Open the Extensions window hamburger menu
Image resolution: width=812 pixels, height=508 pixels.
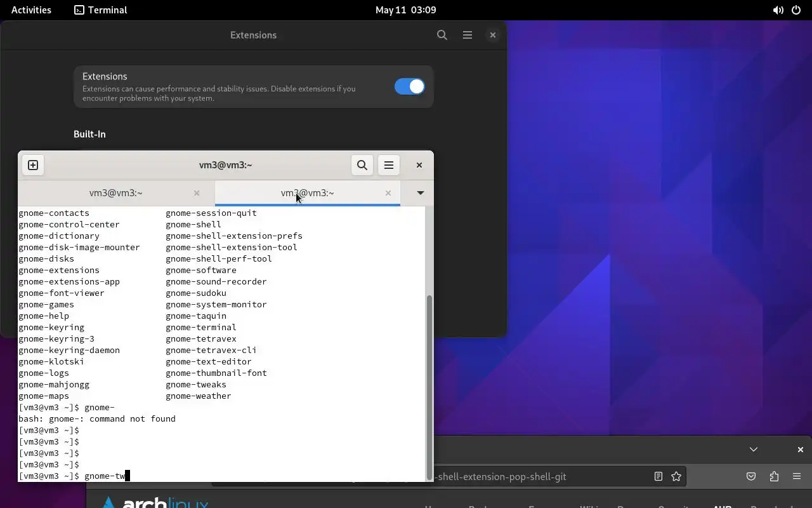(x=468, y=35)
